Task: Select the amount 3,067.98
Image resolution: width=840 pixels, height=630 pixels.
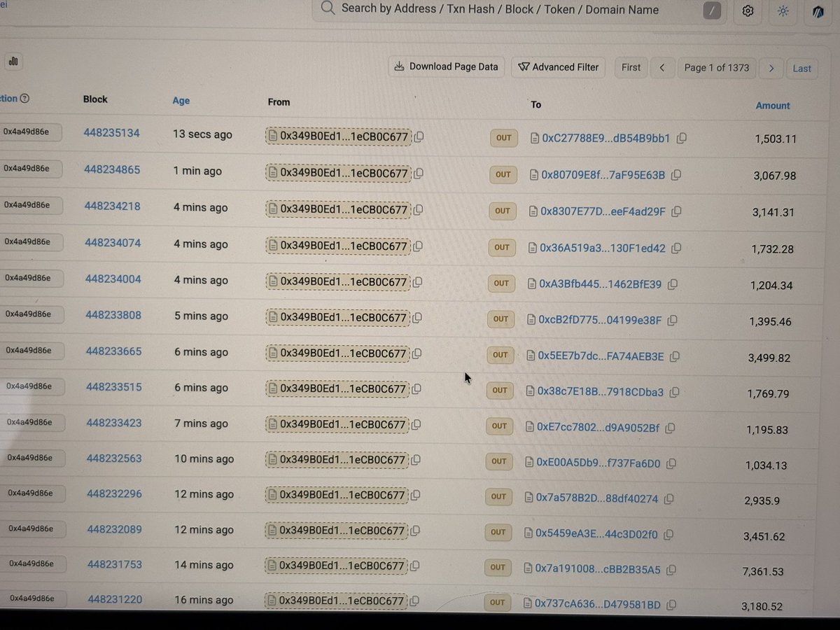Action: (x=774, y=176)
